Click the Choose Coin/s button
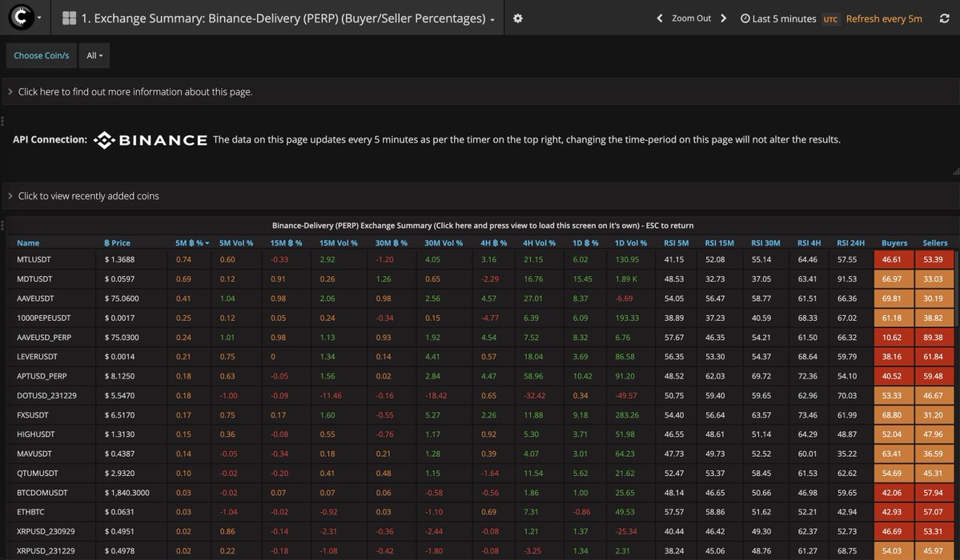Screen dimensions: 960x560 click(41, 55)
